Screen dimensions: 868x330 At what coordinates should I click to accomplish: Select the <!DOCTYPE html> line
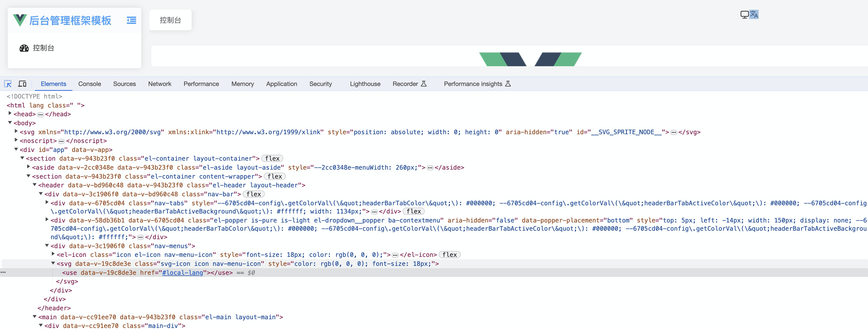click(x=34, y=97)
